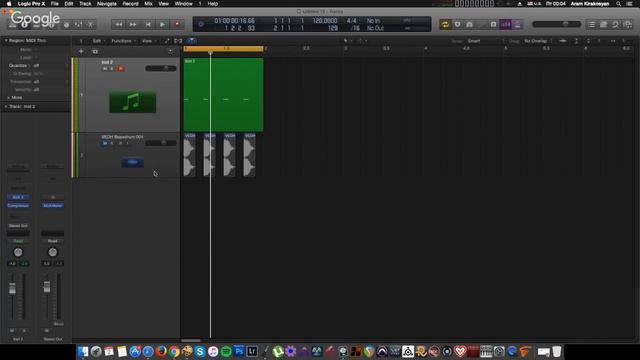Mute the Inst 2 track

coord(104,69)
